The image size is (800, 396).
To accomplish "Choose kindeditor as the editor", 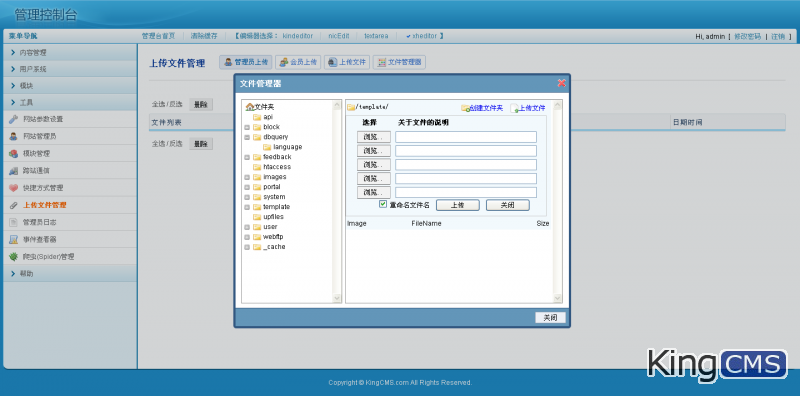I will point(297,36).
